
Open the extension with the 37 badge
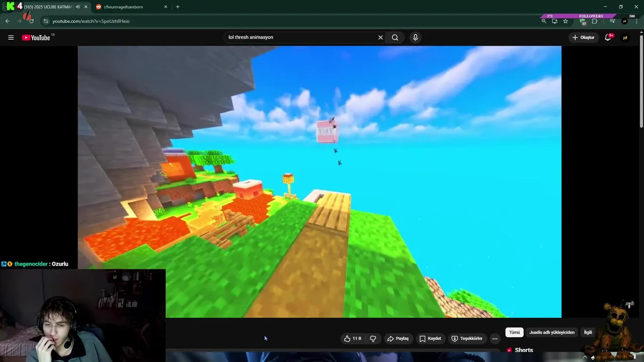[x=583, y=22]
